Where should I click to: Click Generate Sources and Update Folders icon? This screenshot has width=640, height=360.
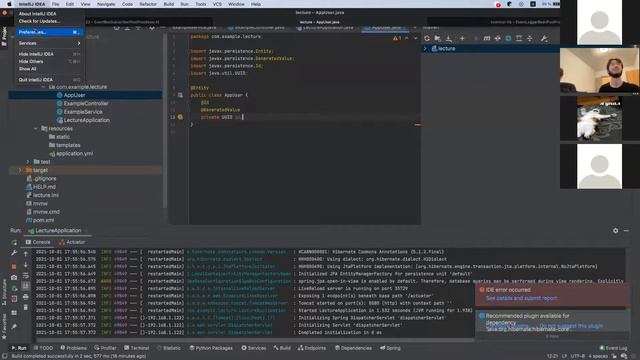coord(438,38)
